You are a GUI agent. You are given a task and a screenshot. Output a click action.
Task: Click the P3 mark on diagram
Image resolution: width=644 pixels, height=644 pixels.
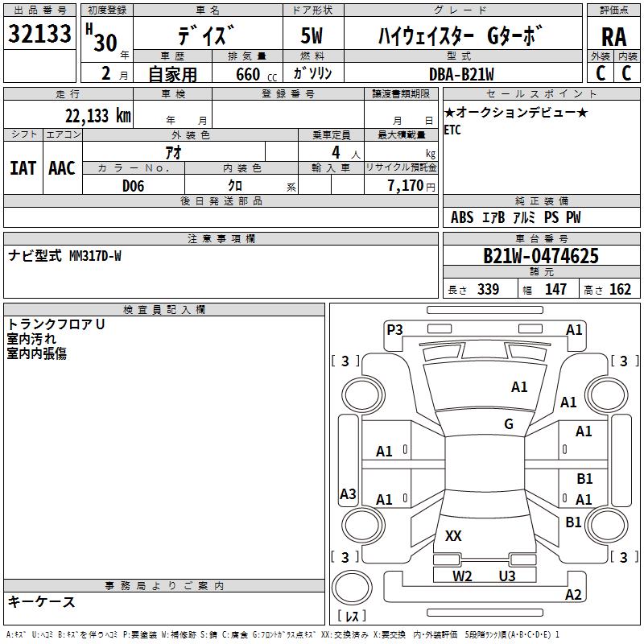click(394, 329)
